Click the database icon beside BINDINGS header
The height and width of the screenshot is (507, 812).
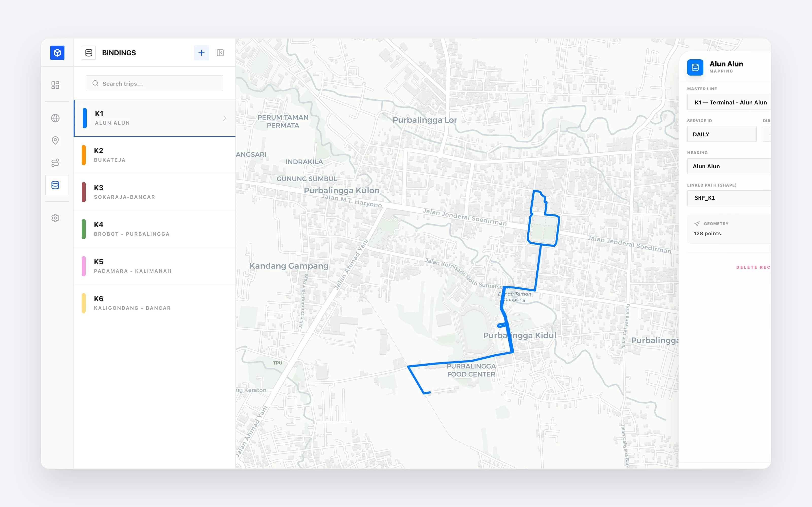tap(89, 53)
